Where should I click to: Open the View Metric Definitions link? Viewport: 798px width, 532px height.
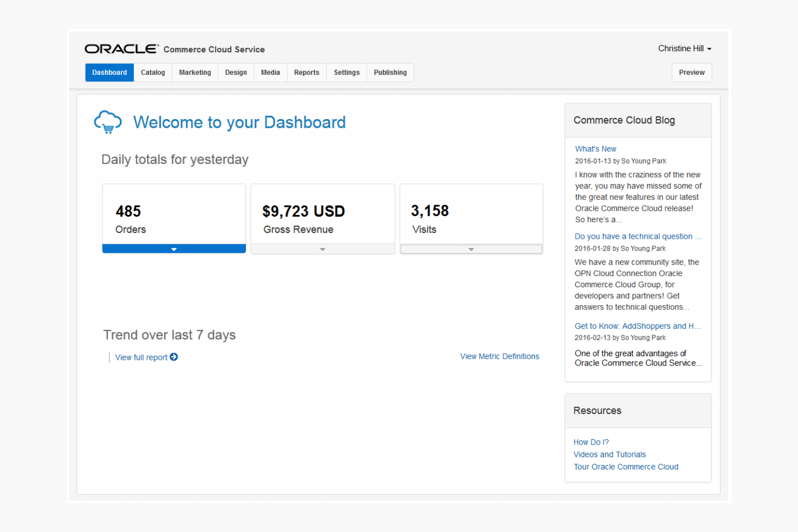click(x=499, y=356)
